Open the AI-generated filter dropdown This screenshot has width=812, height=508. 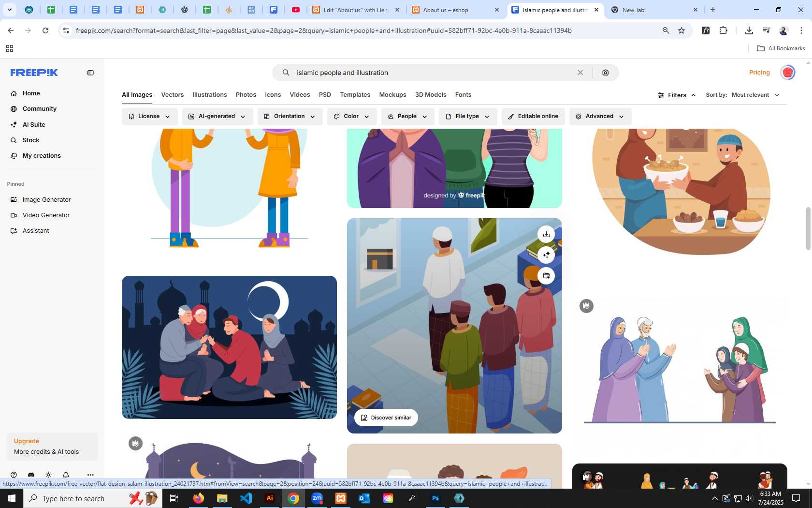(217, 117)
